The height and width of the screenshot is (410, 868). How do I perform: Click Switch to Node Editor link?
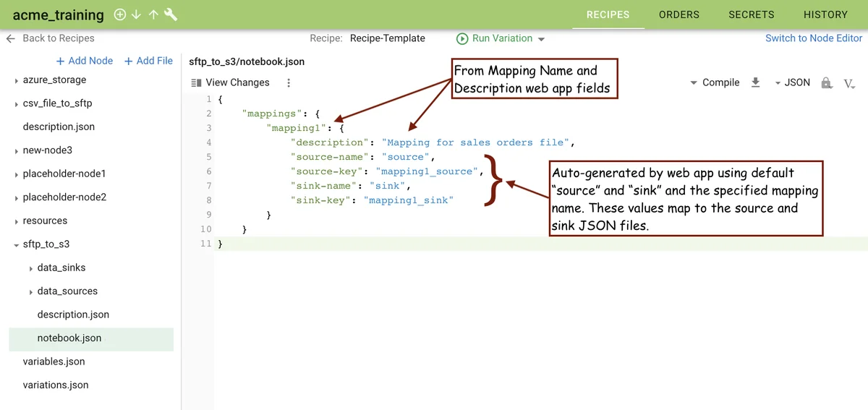(813, 38)
